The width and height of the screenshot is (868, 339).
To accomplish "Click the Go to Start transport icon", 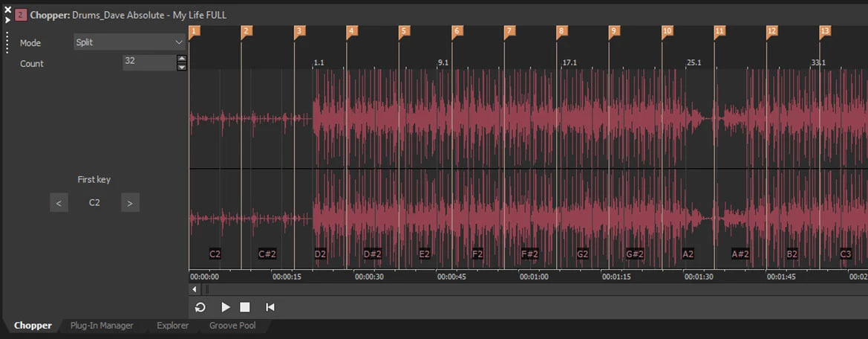I will [x=270, y=307].
